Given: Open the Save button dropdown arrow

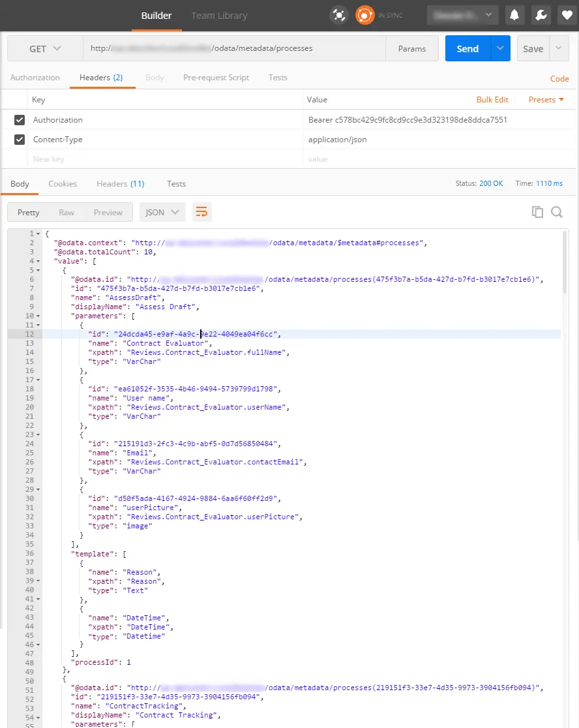Looking at the screenshot, I should coord(559,48).
